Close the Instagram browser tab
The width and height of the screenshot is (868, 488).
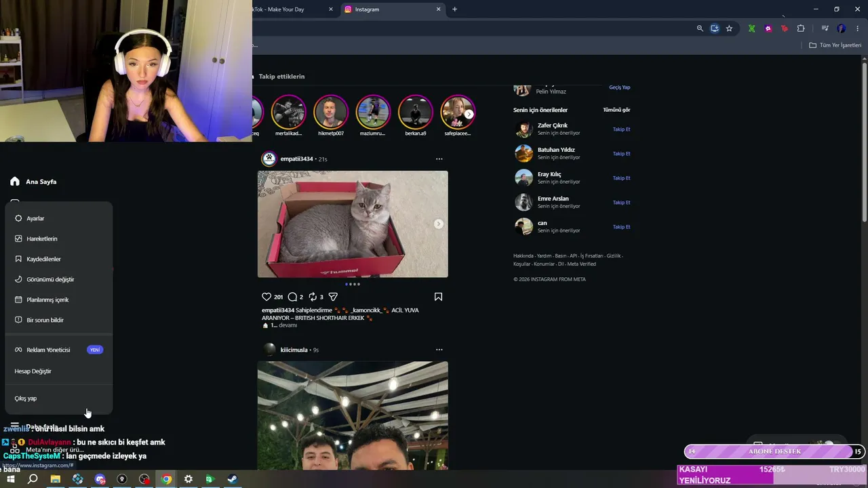[439, 9]
